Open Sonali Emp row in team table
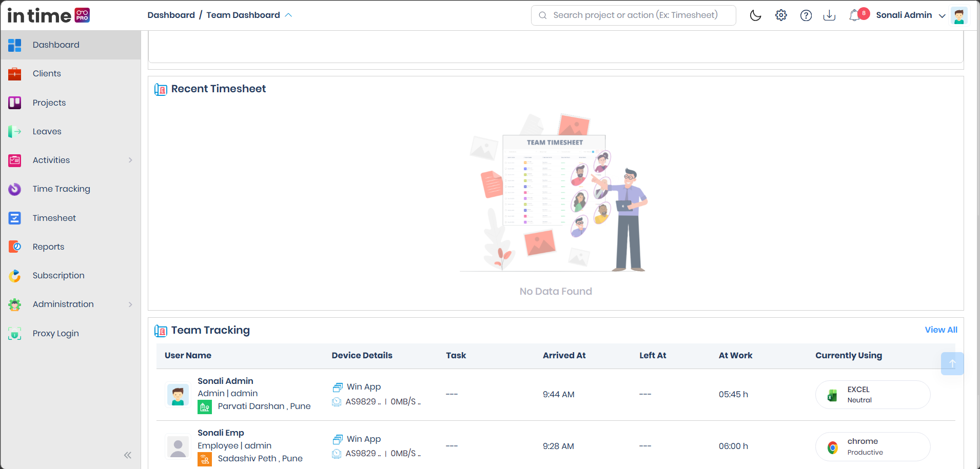This screenshot has width=980, height=469. pos(556,445)
